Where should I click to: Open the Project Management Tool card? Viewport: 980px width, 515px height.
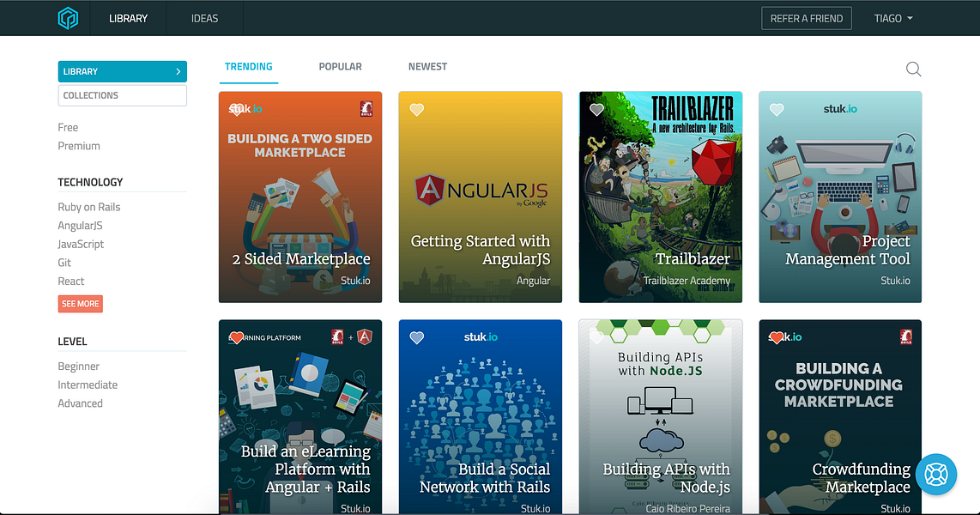pyautogui.click(x=840, y=197)
